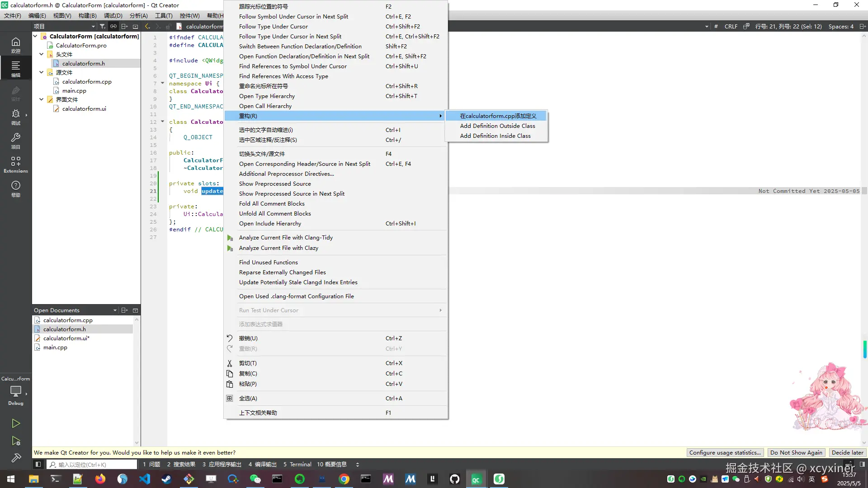
Task: Select main.cpp in Open Documents
Action: (55, 347)
